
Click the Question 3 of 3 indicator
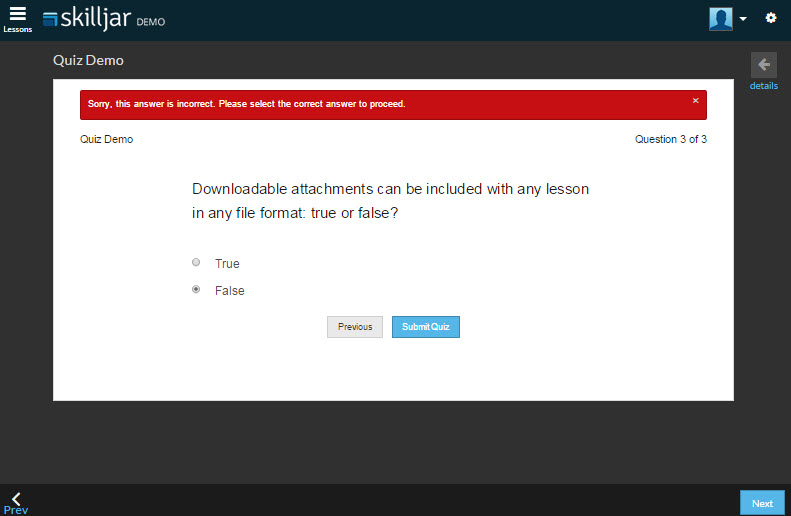coord(670,139)
